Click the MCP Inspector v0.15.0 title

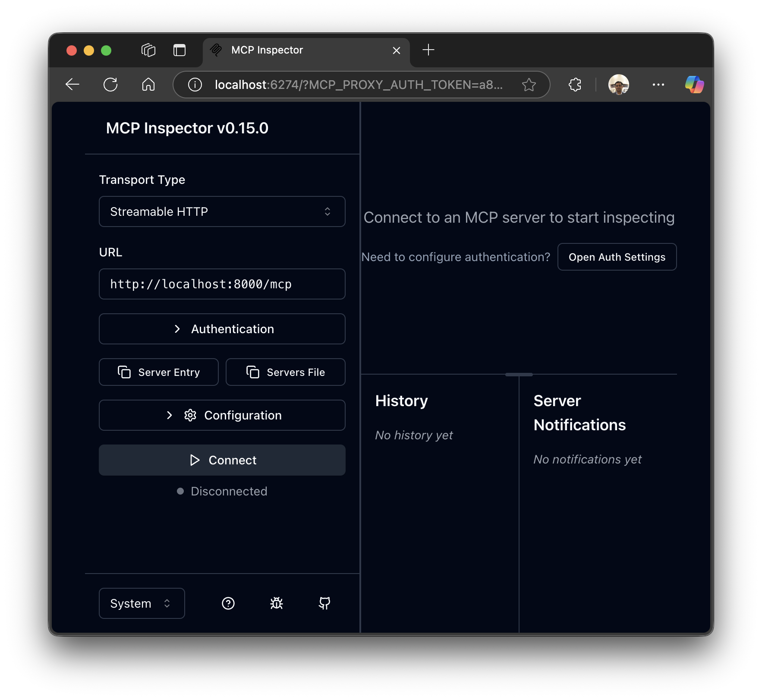[187, 128]
